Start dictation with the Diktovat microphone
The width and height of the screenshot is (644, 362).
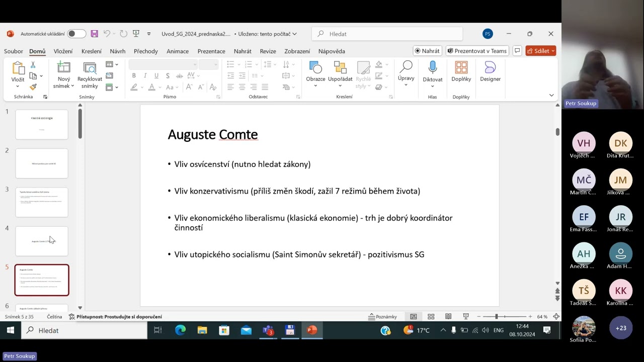(x=432, y=68)
